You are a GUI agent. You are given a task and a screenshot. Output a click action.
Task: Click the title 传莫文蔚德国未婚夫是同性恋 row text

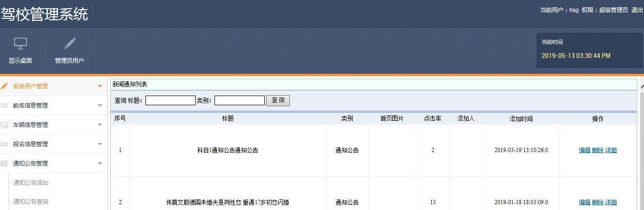(228, 202)
